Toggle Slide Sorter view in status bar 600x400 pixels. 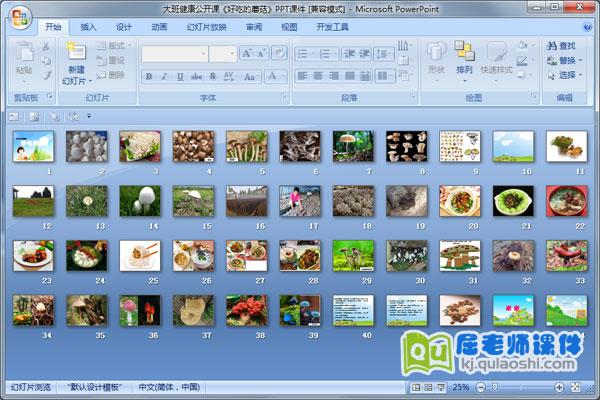pos(428,387)
